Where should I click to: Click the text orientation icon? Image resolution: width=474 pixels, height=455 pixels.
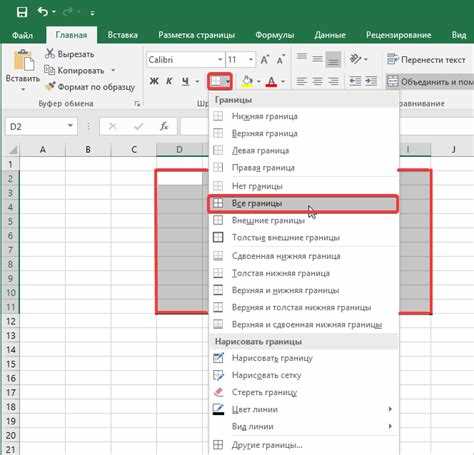pos(356,59)
